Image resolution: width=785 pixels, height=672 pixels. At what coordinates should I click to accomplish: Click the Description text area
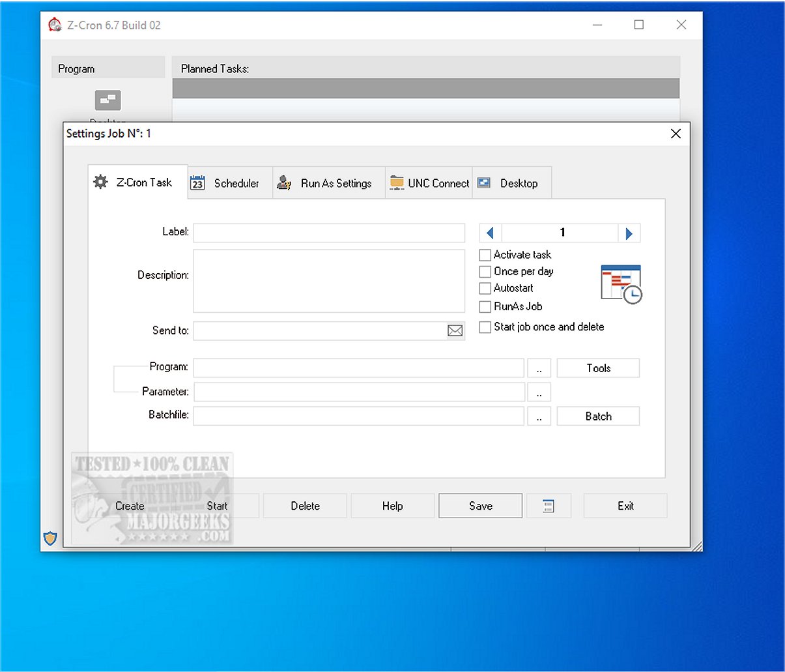coord(329,281)
